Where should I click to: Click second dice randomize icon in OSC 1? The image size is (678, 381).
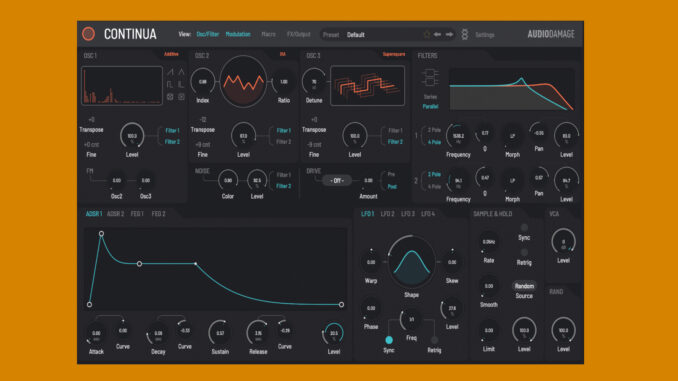(181, 97)
